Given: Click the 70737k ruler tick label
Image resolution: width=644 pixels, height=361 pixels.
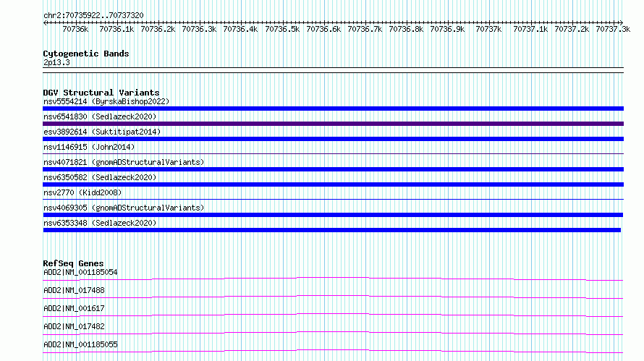Looking at the screenshot, I should pos(488,29).
